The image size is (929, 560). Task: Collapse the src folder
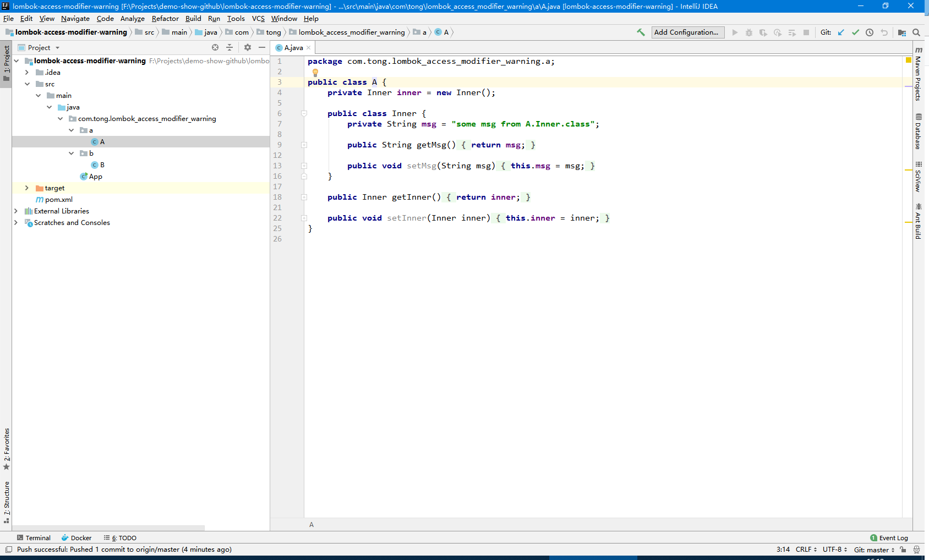pos(27,84)
